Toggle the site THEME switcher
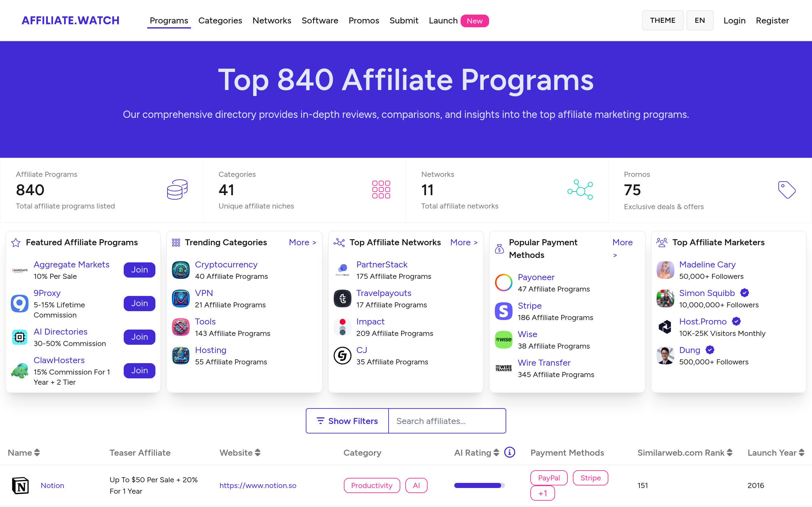812x507 pixels. (662, 20)
